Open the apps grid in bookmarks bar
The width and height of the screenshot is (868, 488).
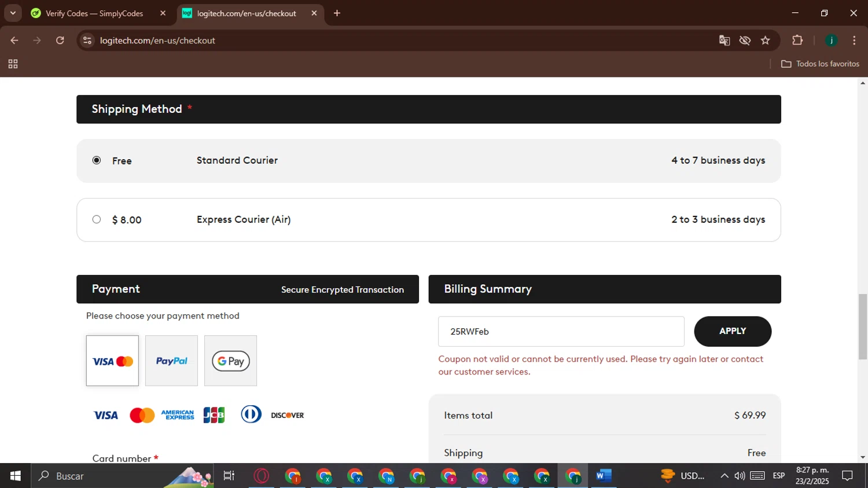[x=13, y=64]
